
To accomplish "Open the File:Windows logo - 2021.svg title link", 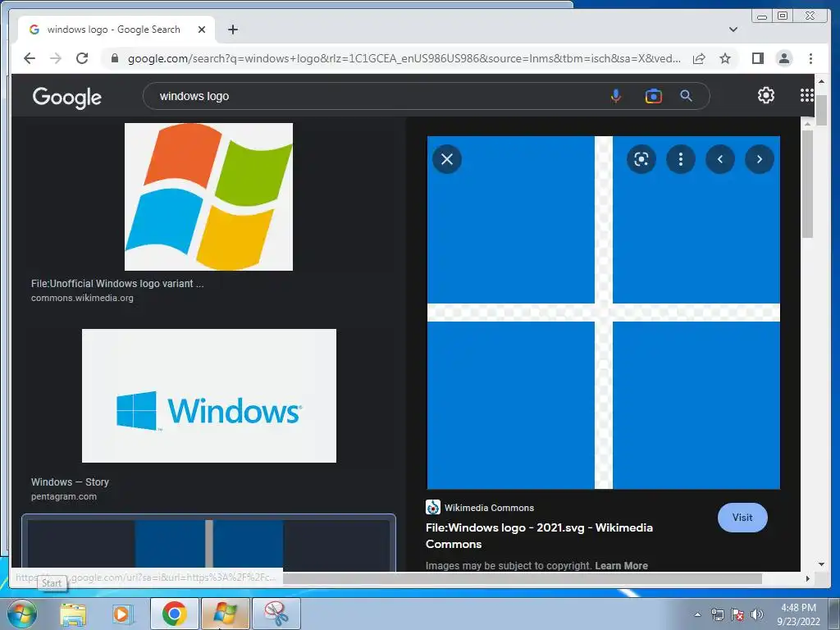I will click(540, 536).
